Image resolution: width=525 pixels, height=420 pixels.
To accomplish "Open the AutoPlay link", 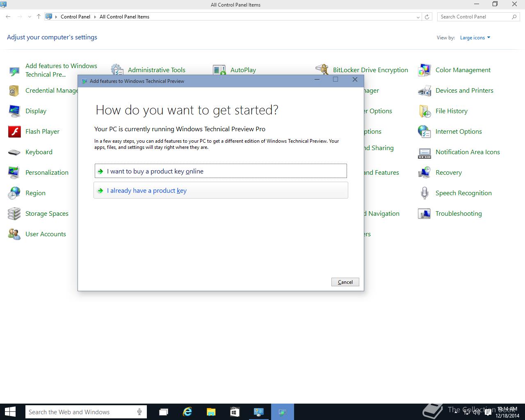I will coord(243,70).
